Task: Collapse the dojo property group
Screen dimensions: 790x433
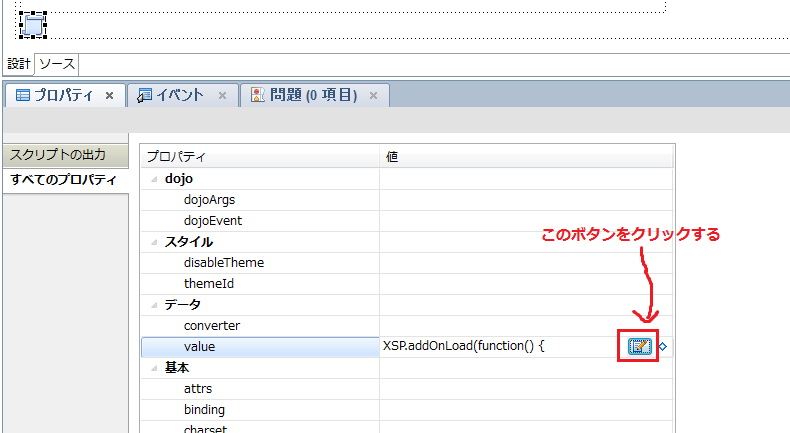Action: point(154,179)
